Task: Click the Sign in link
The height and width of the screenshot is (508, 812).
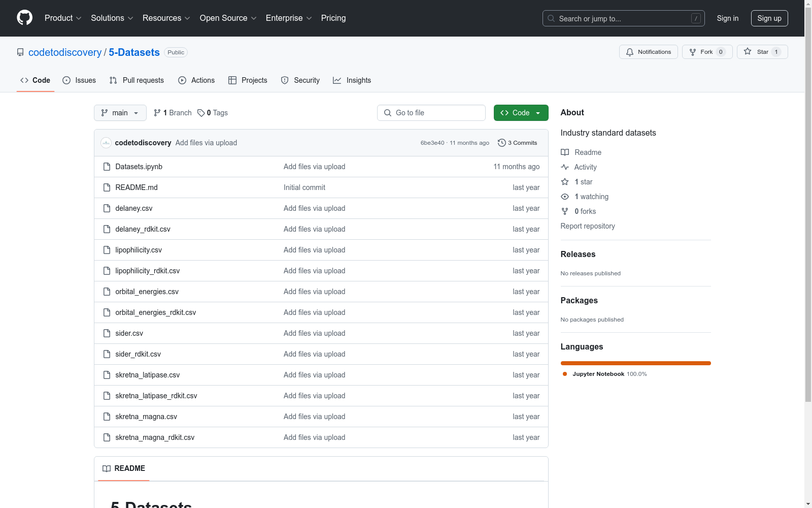Action: (728, 18)
